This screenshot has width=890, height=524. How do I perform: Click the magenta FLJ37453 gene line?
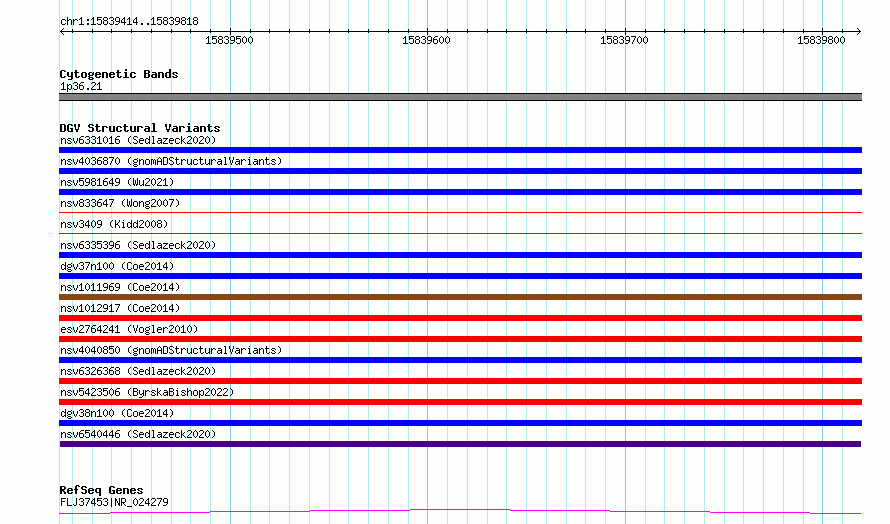click(x=460, y=512)
